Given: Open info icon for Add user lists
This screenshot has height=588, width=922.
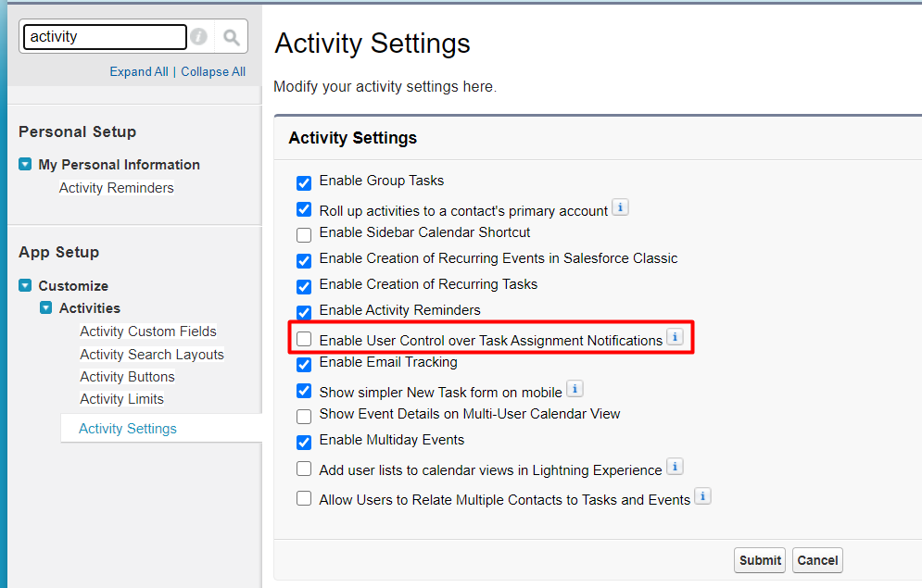Looking at the screenshot, I should tap(675, 467).
